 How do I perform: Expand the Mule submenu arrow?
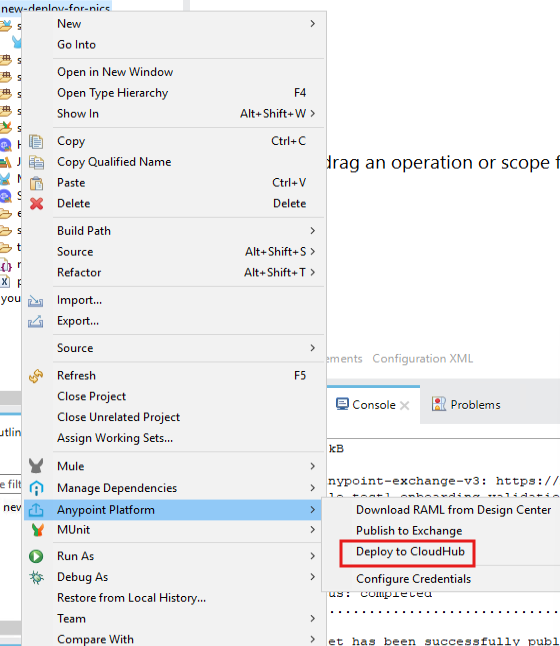[x=313, y=466]
